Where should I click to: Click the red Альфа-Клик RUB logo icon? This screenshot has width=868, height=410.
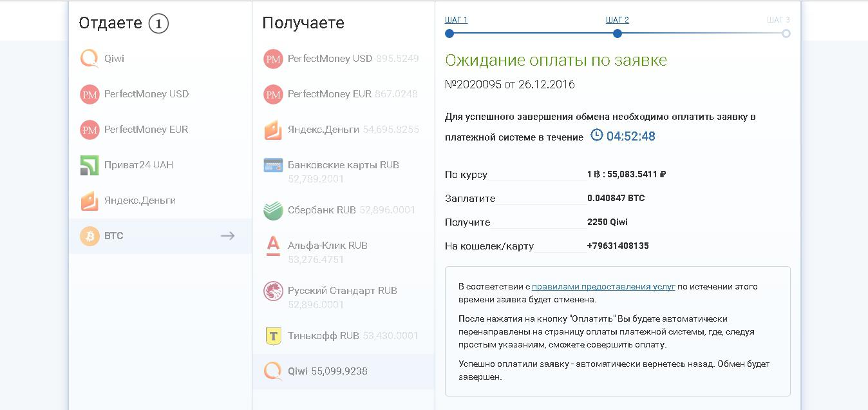click(274, 246)
